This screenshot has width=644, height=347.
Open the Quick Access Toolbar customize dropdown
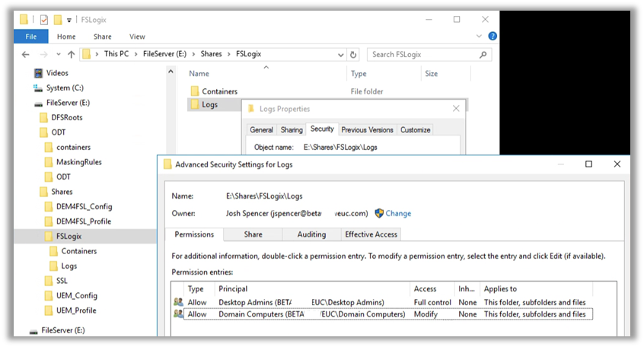(x=69, y=20)
